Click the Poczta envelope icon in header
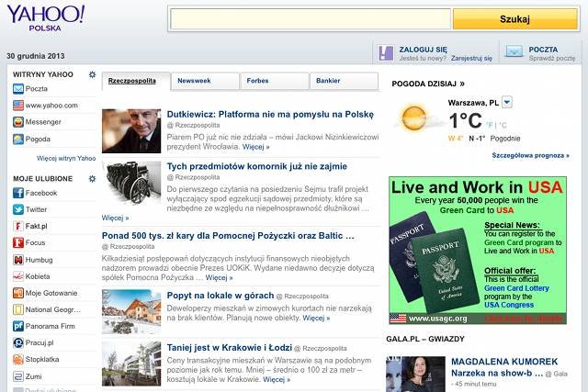The image size is (588, 392). pos(514,51)
